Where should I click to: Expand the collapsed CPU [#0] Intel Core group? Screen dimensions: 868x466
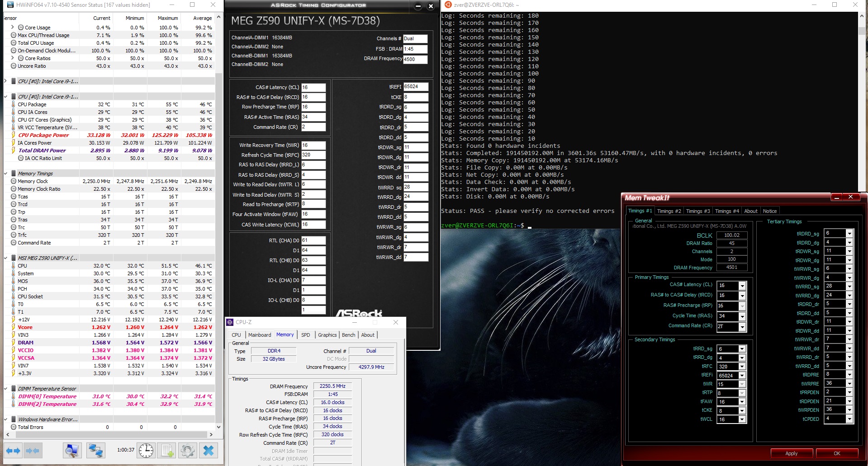tap(5, 81)
